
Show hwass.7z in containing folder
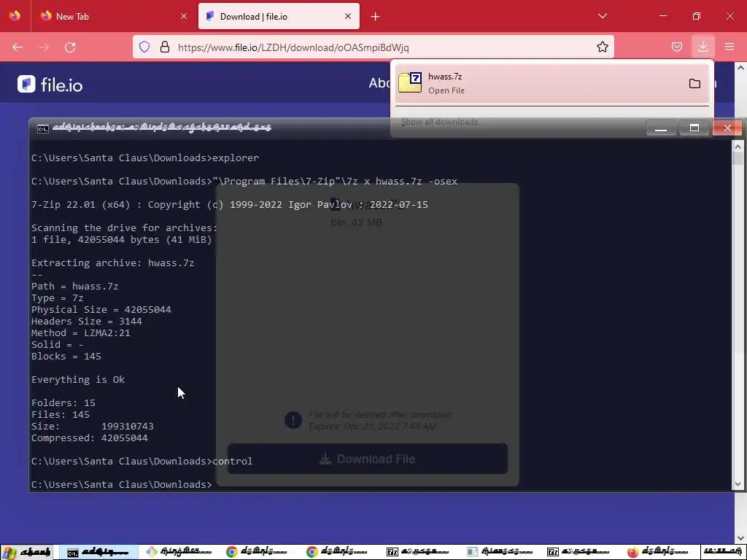coord(694,84)
